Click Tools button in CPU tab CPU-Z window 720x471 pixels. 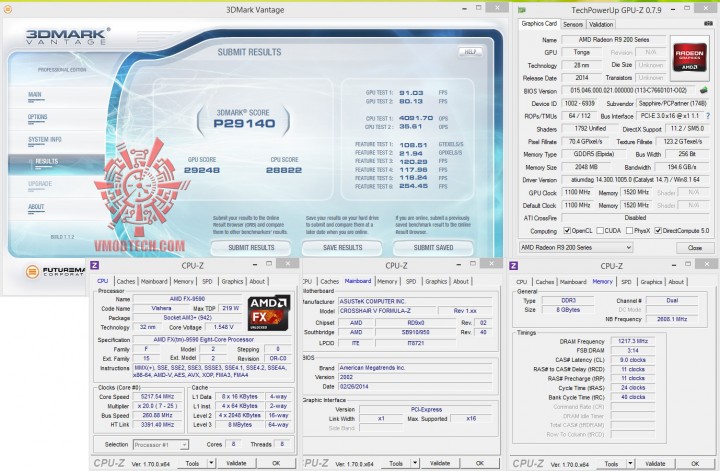[192, 463]
